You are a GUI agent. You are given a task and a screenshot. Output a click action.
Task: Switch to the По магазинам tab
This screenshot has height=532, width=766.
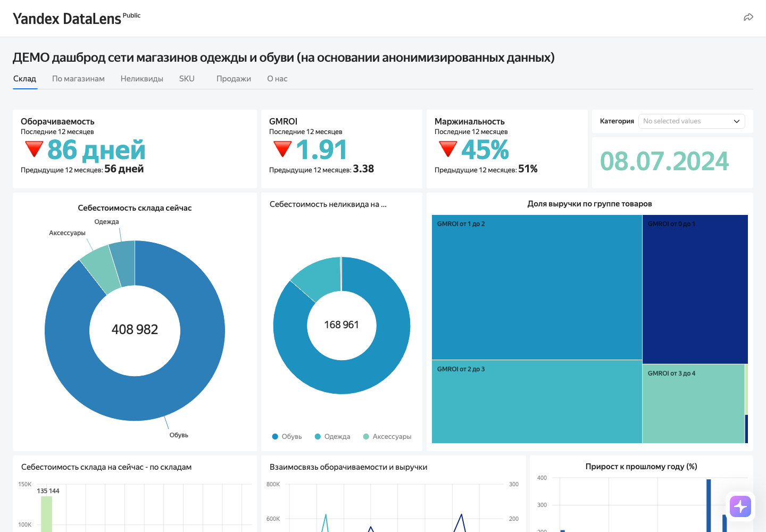pos(78,79)
